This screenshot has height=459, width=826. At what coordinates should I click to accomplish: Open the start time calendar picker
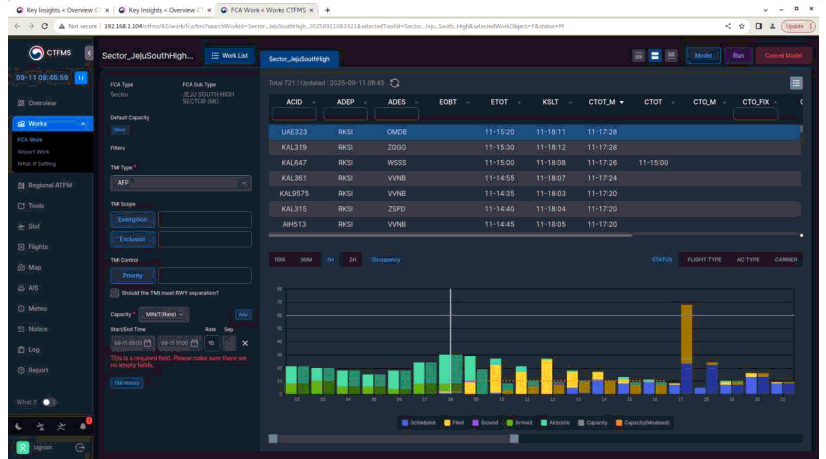[148, 344]
